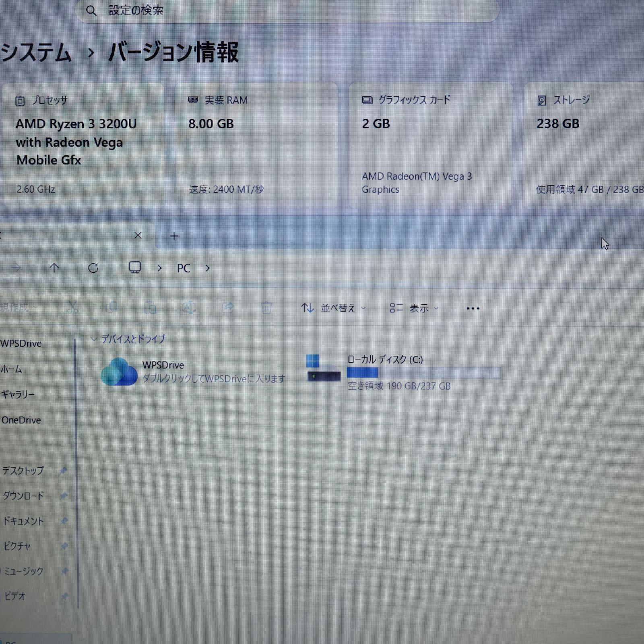Select 速度: 2400 MT/秒 text
Image resolution: width=644 pixels, height=644 pixels.
226,189
